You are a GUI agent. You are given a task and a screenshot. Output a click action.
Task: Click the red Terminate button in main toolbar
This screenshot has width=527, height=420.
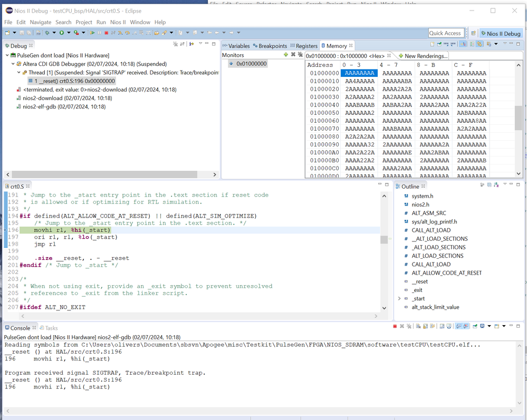tap(107, 33)
